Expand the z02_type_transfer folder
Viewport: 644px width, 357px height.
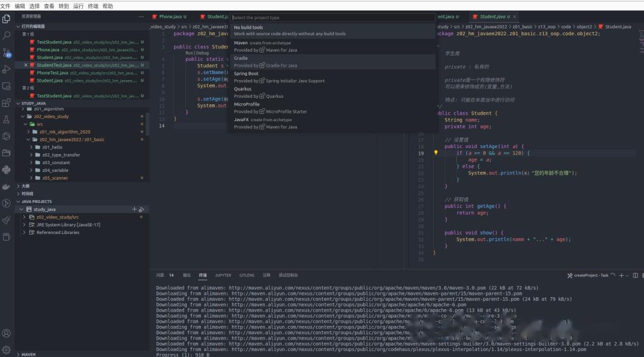(31, 155)
